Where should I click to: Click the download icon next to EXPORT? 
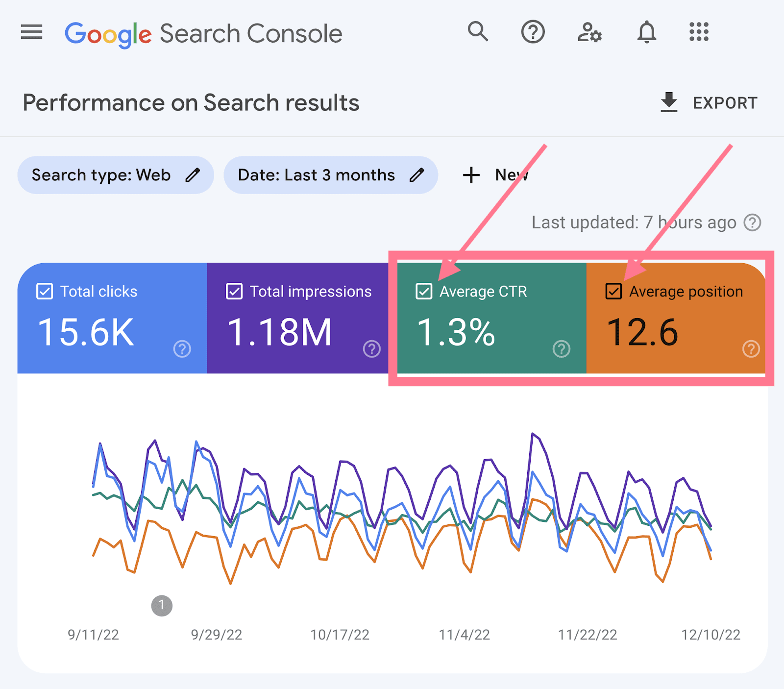(x=668, y=103)
